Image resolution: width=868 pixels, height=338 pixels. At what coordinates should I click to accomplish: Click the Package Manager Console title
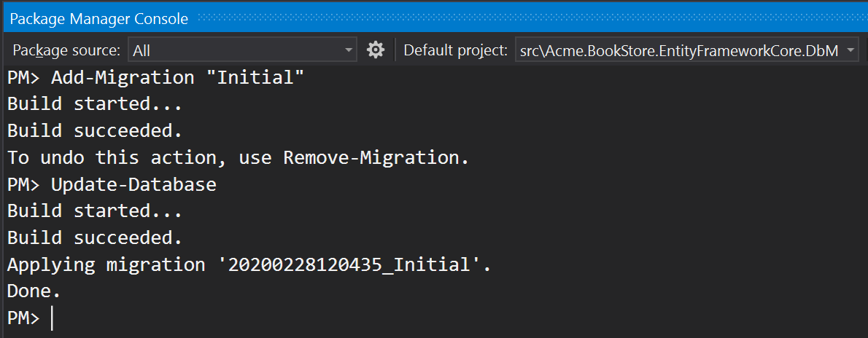tap(98, 19)
